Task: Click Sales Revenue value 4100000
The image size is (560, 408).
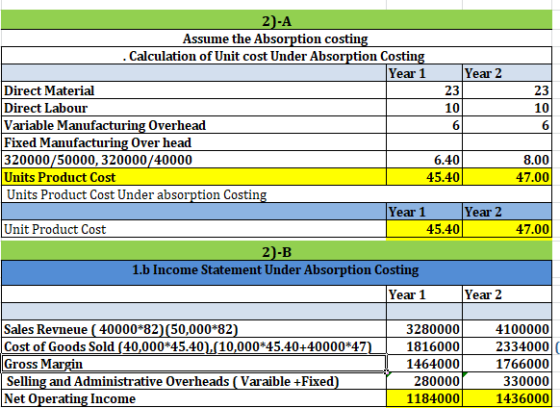Action: (x=507, y=329)
